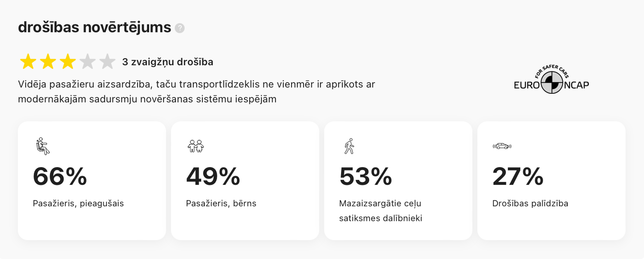This screenshot has height=259, width=644.
Task: Click the car with sensors icon
Action: 502,146
